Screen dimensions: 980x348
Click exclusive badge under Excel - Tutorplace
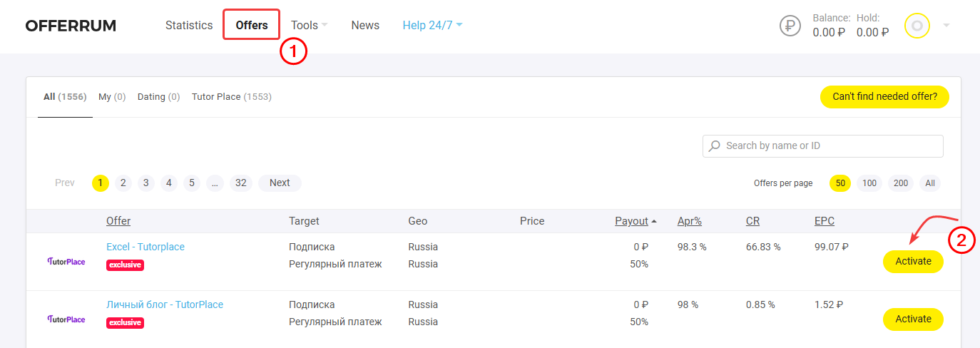(x=125, y=265)
